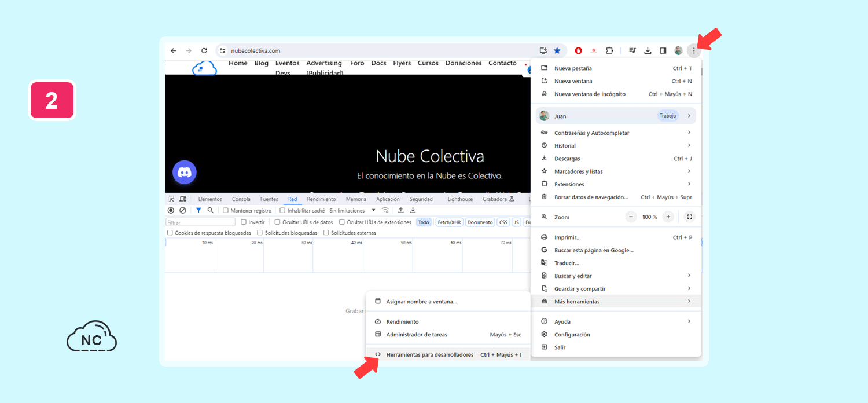Decrease zoom with minus button
Screen dimensions: 868x403
pos(631,217)
